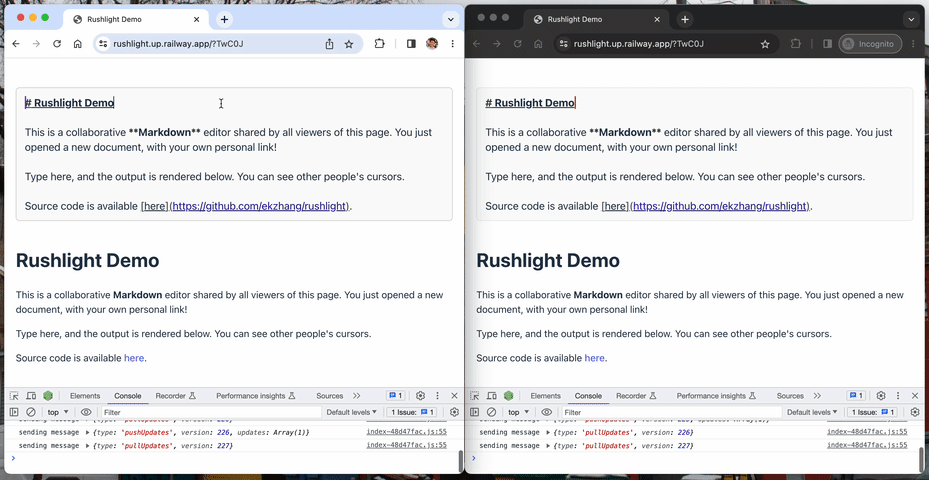
Task: View site information icon in left address bar
Action: click(x=103, y=43)
